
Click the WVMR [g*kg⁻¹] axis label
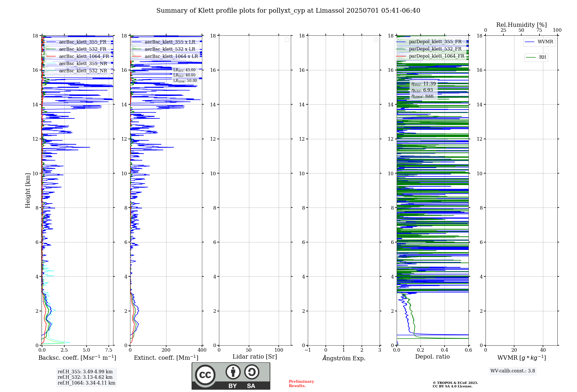(x=522, y=358)
